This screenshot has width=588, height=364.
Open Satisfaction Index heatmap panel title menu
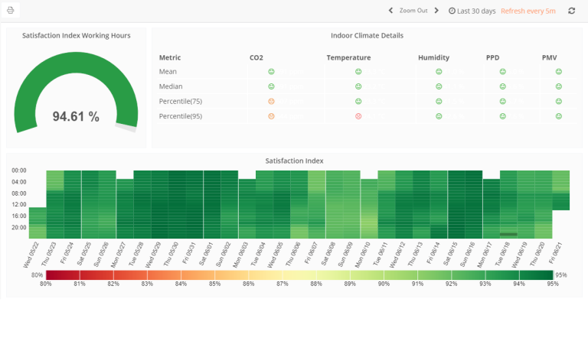(x=294, y=161)
